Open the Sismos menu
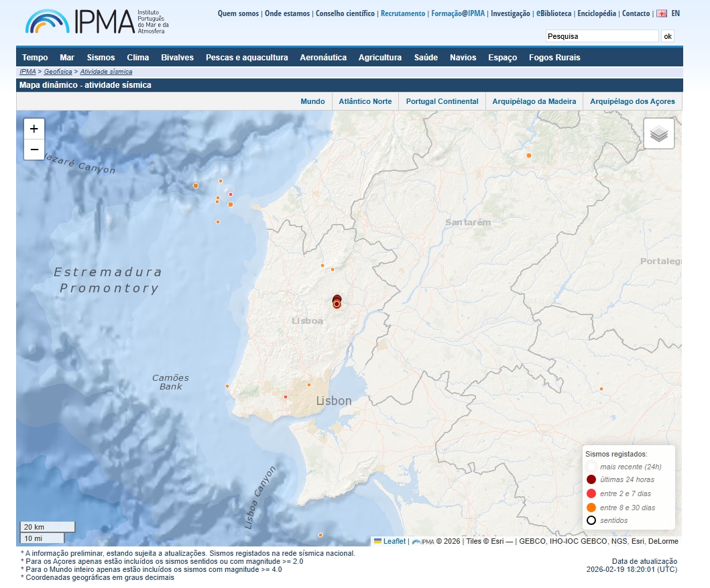This screenshot has width=710, height=588. [x=101, y=58]
